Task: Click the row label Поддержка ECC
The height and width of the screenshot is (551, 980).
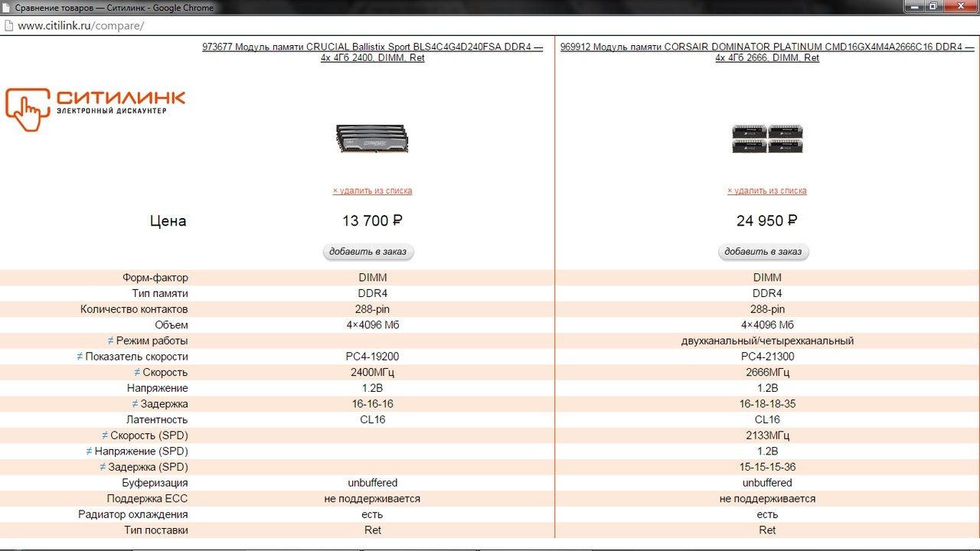Action: coord(147,498)
